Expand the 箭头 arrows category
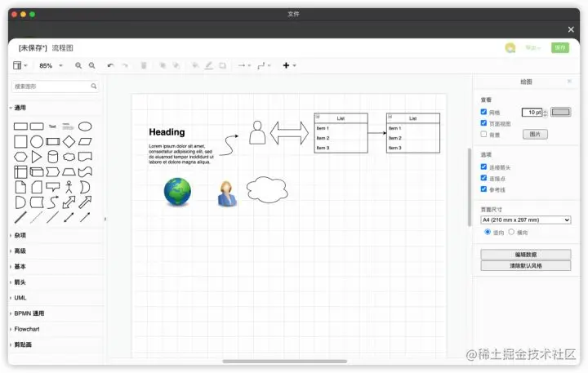 click(20, 282)
